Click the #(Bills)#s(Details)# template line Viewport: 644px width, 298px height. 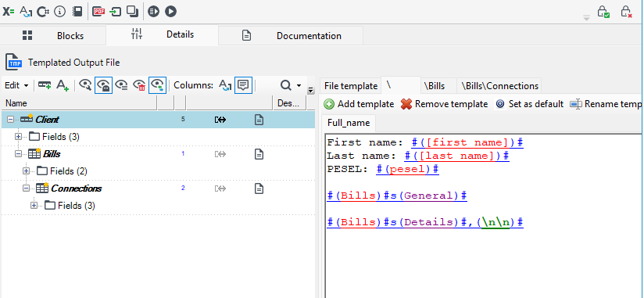pos(425,222)
